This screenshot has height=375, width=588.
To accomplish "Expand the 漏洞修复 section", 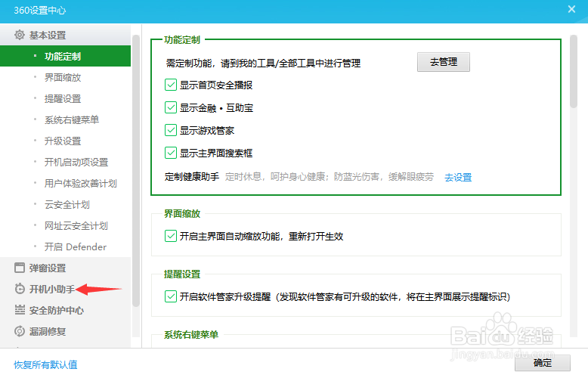I will click(x=65, y=331).
